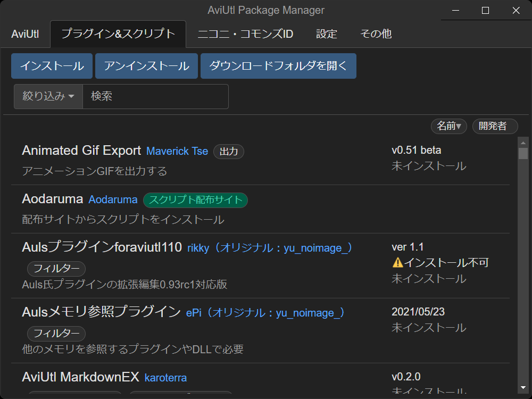Screen dimensions: 532x399
Task: Click the インストール不可 warning icon
Action: (397, 263)
